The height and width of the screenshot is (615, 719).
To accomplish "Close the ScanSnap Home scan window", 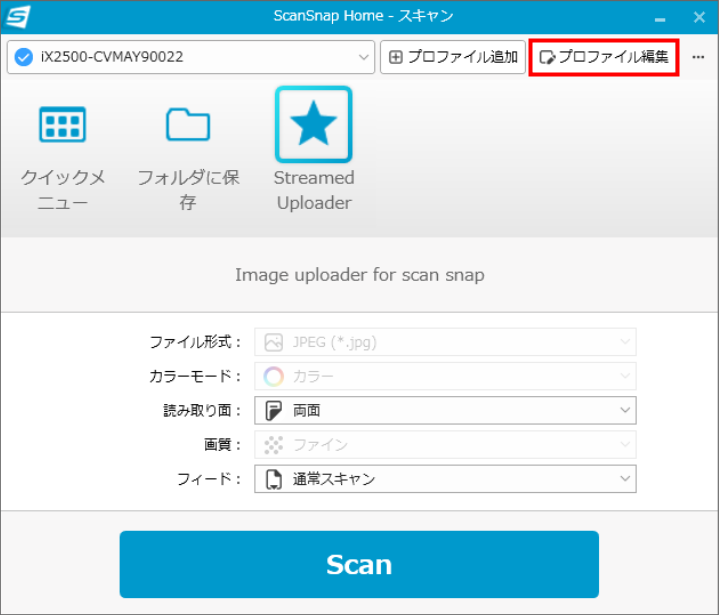I will click(x=697, y=17).
